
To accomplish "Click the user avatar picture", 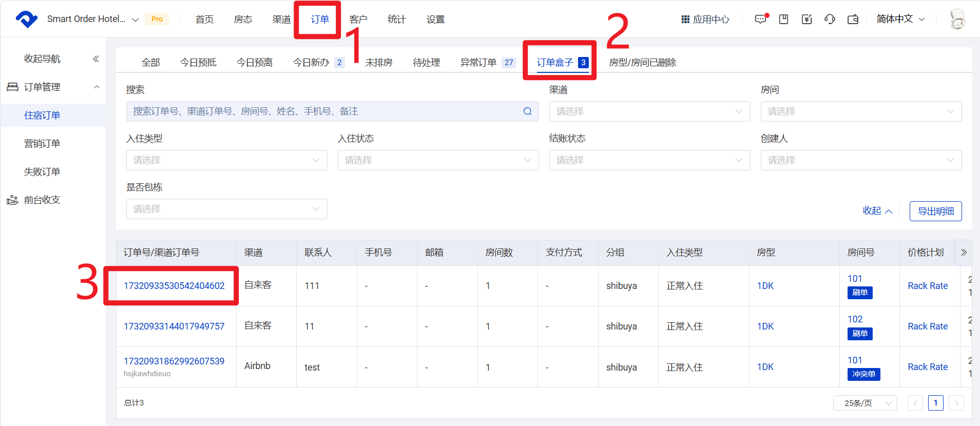I will [x=957, y=20].
